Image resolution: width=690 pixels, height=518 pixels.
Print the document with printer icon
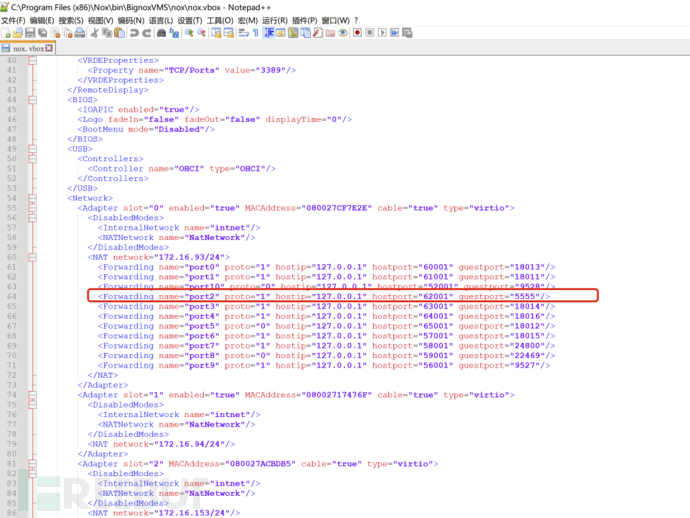(80, 33)
